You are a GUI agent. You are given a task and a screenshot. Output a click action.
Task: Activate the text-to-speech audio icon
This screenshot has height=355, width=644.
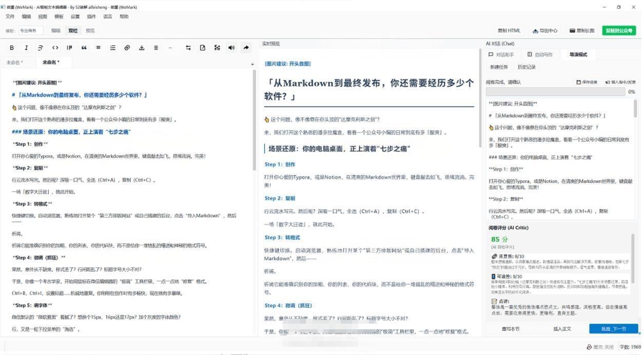point(231,47)
